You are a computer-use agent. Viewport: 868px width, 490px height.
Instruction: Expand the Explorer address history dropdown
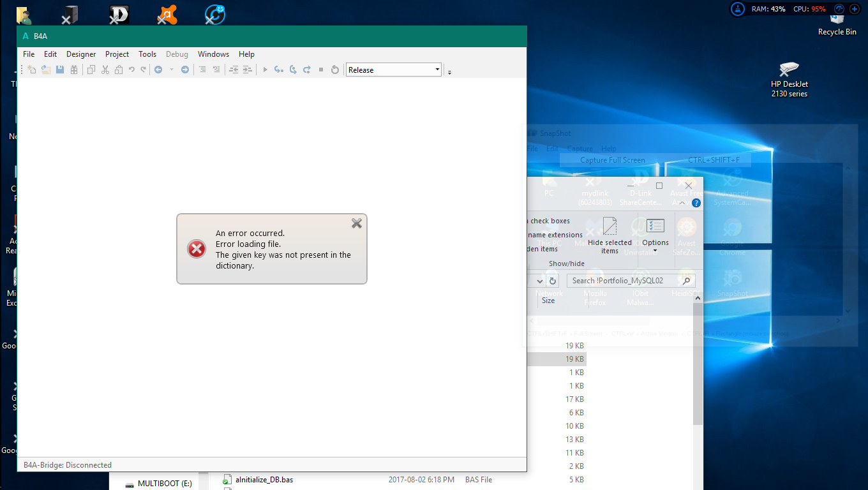pos(539,281)
